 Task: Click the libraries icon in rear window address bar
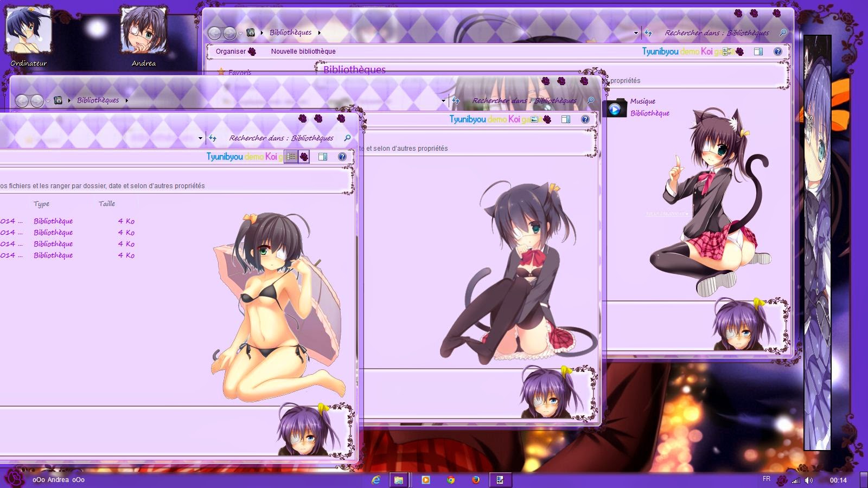pyautogui.click(x=251, y=33)
